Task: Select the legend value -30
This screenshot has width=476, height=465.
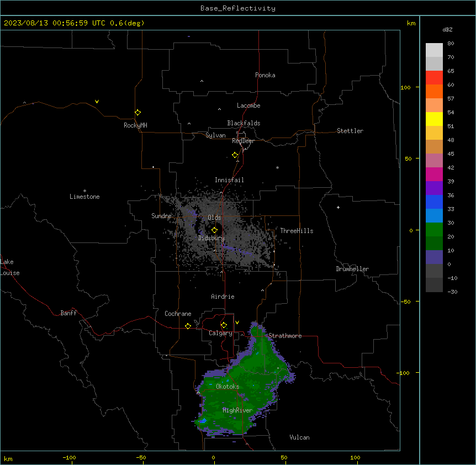Action: pos(452,292)
